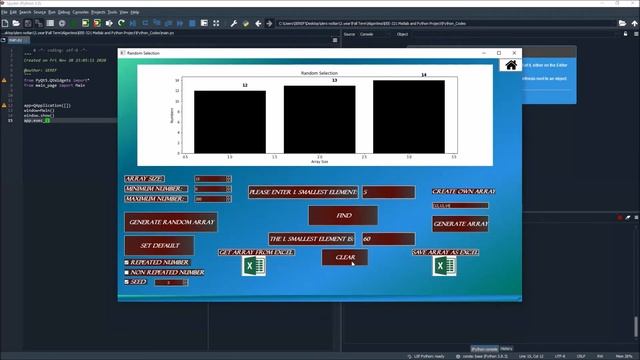Image resolution: width=640 pixels, height=360 pixels.
Task: Open the Tools menu in Spyder
Action: click(112, 12)
